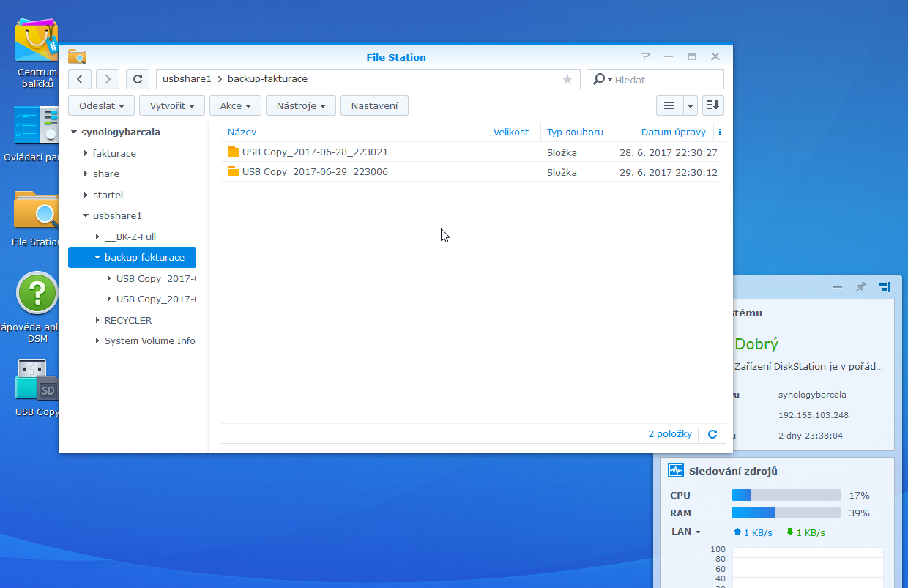This screenshot has width=908, height=588.
Task: Select USB Copy_2017-06-29_223006 row name
Action: coord(315,172)
